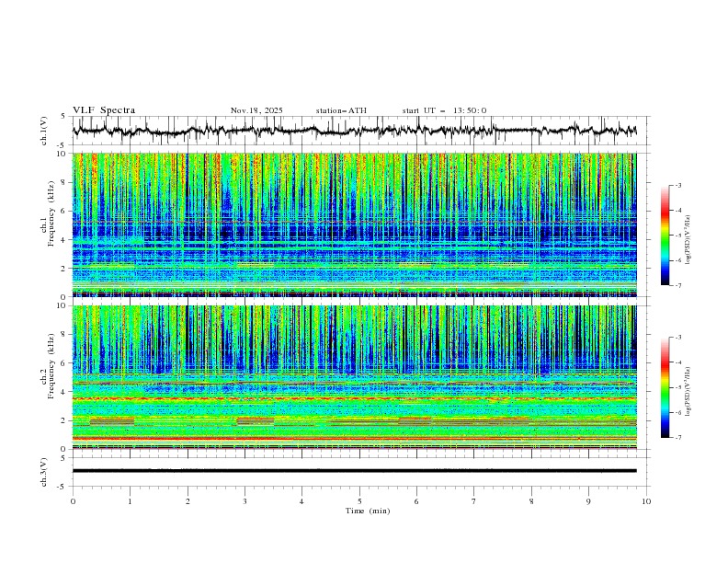
Task: Click the "-7" tick on ch.2 colorbar
Action: [678, 438]
